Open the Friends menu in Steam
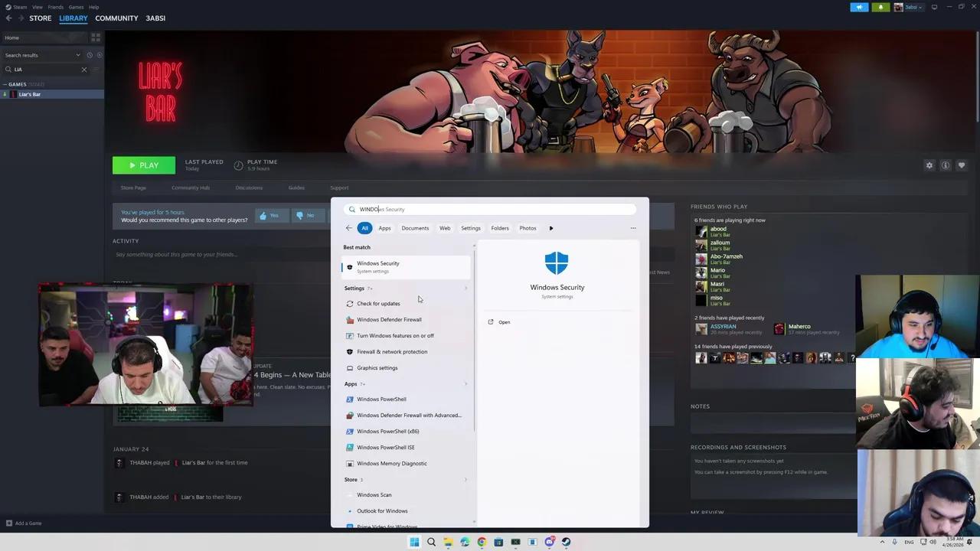Image resolution: width=980 pixels, height=551 pixels. [56, 7]
